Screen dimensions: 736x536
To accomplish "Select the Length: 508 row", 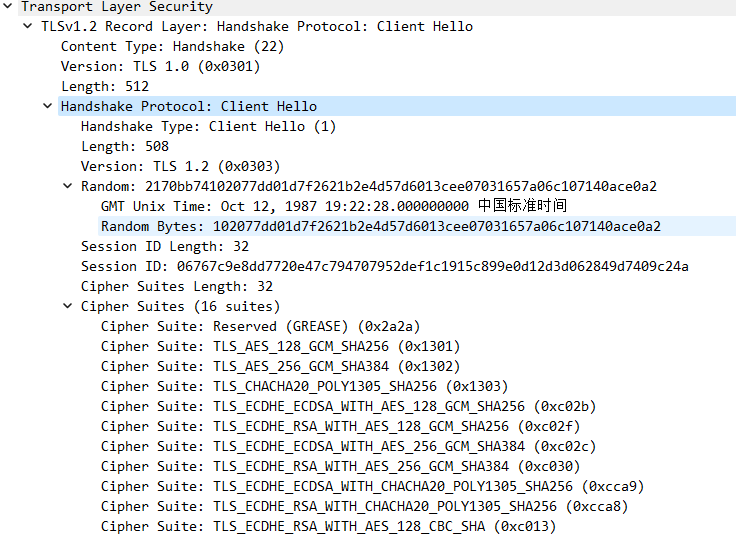I will point(124,146).
